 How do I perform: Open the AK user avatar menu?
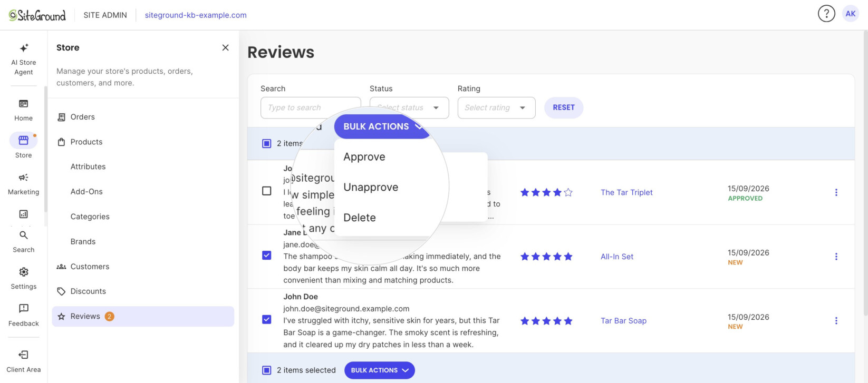(x=851, y=14)
